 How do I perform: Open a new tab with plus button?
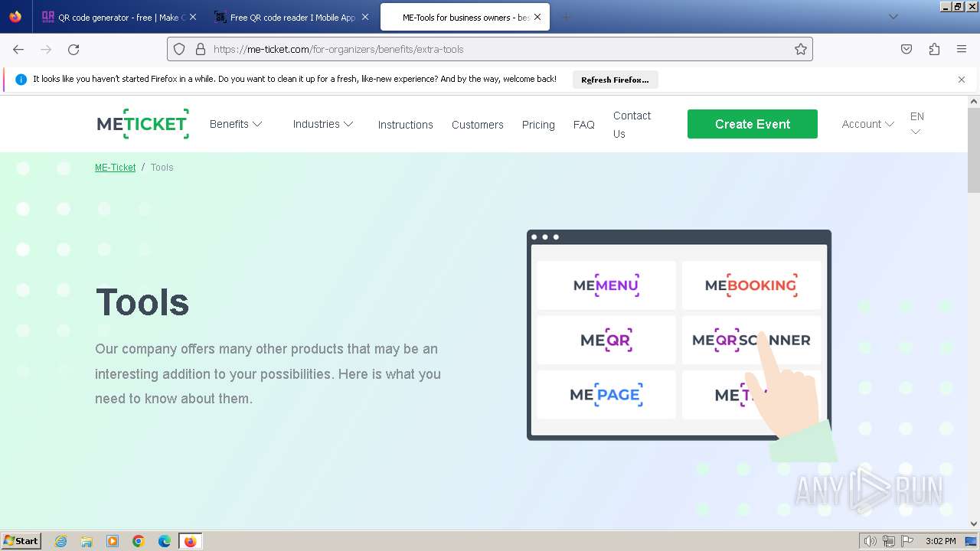click(x=566, y=17)
